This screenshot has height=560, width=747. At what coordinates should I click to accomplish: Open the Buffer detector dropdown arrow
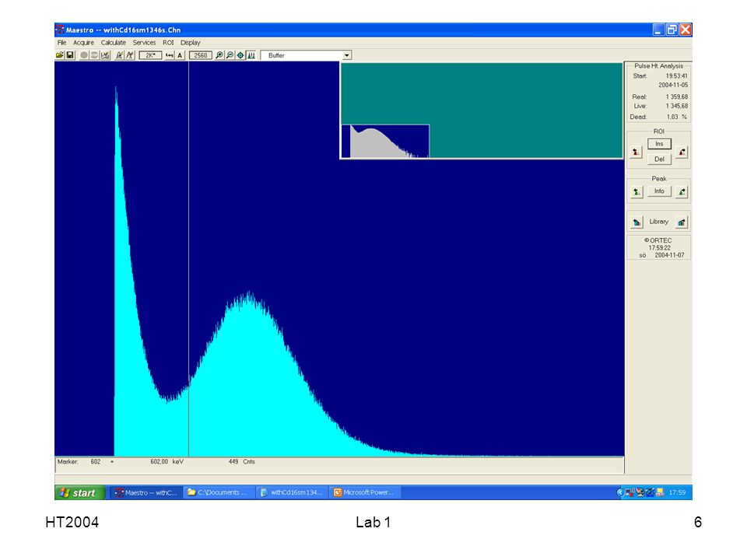pyautogui.click(x=347, y=55)
